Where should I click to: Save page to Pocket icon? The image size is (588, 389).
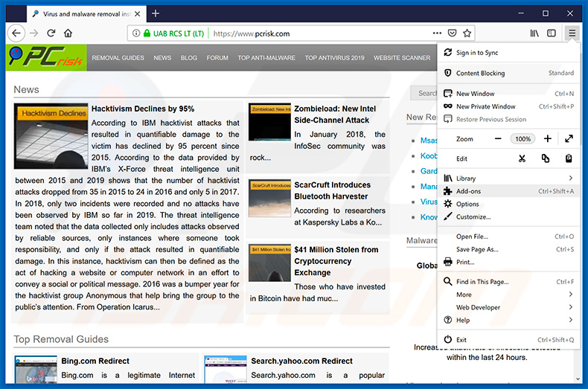pos(453,33)
